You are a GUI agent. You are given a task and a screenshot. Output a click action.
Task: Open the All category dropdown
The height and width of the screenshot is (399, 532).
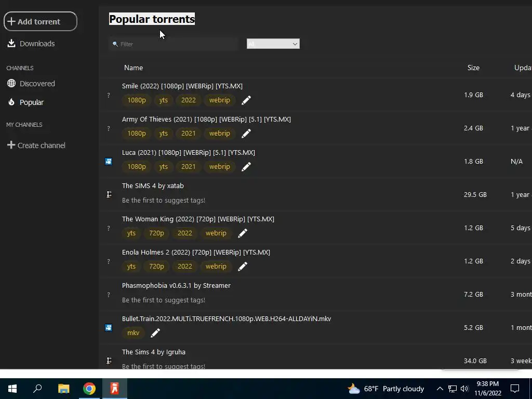pos(273,44)
